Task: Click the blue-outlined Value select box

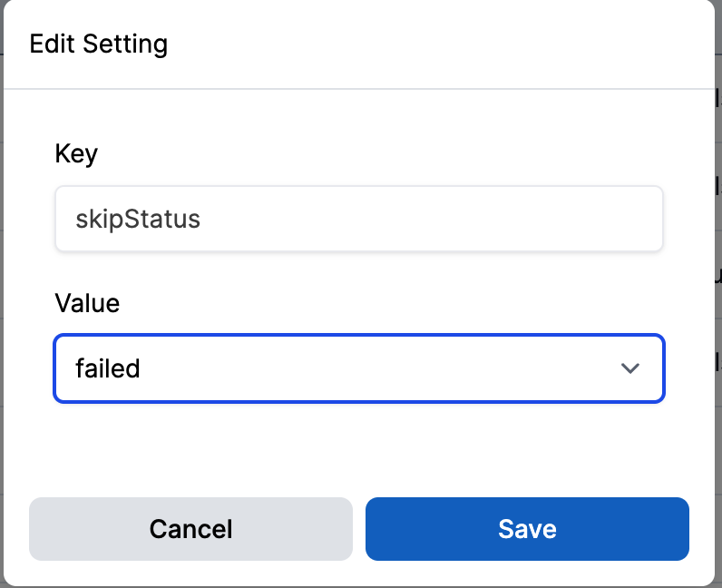Action: click(358, 368)
